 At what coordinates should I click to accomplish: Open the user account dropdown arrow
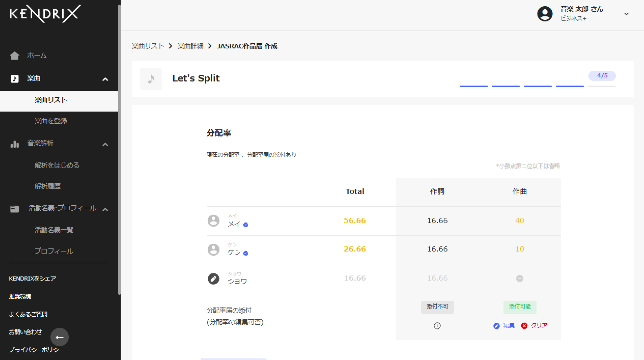click(x=626, y=14)
